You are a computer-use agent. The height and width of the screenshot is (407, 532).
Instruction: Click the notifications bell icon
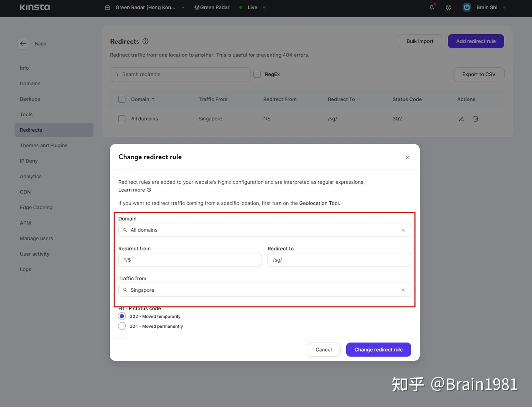click(x=432, y=7)
